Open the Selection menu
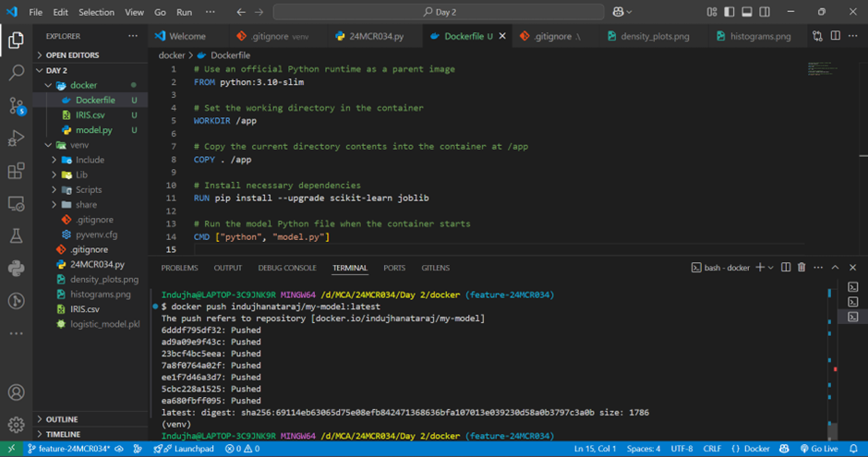Screen dimensions: 868x457 [96, 12]
